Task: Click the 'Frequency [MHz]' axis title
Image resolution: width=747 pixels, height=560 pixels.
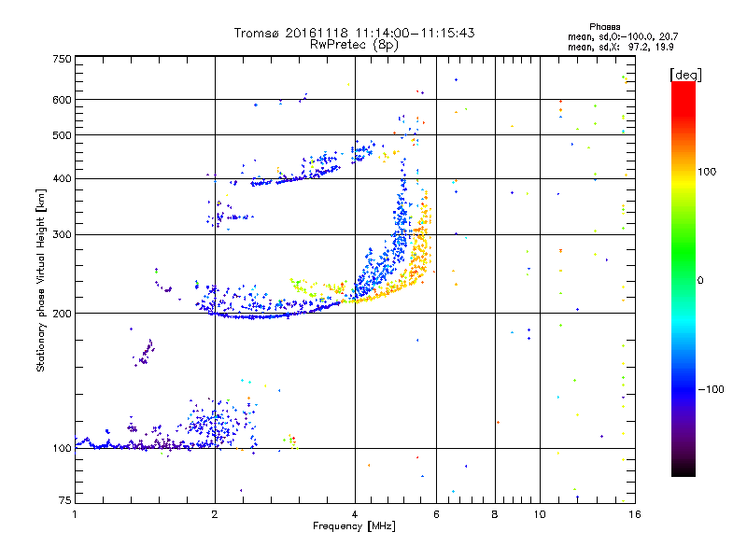Action: click(354, 526)
